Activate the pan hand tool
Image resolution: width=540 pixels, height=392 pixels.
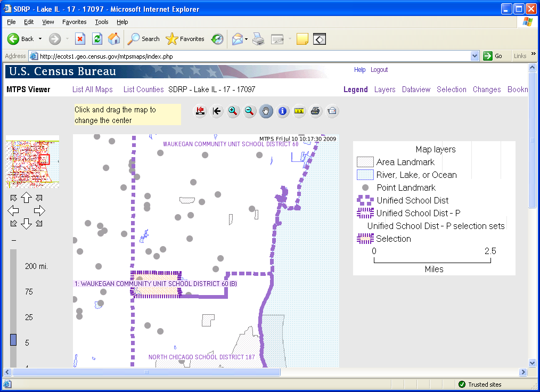coord(266,111)
